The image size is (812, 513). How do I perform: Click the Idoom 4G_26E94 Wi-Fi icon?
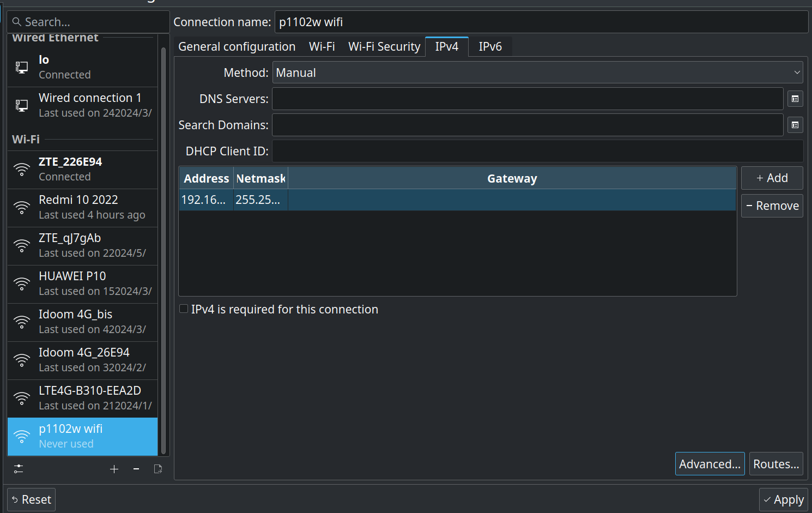pyautogui.click(x=22, y=360)
